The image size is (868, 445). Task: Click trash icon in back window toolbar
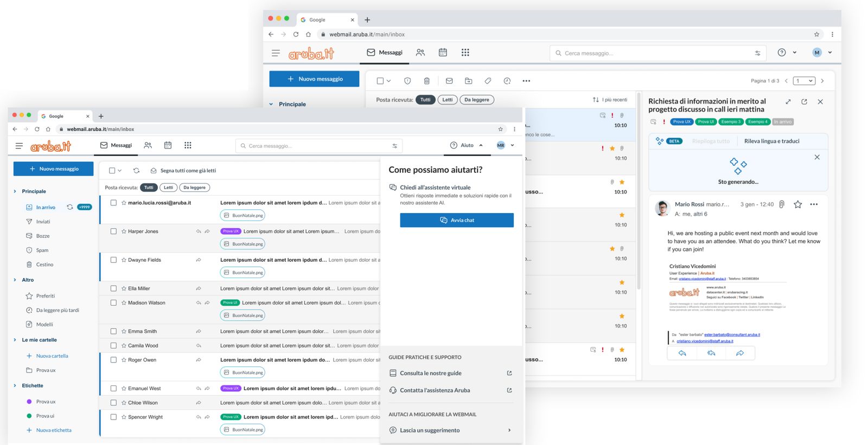[427, 81]
